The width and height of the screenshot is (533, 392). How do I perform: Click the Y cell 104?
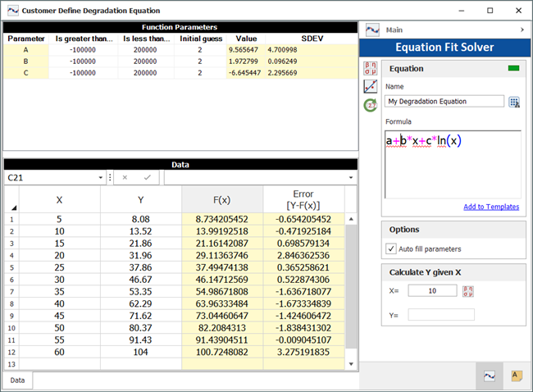tap(141, 352)
